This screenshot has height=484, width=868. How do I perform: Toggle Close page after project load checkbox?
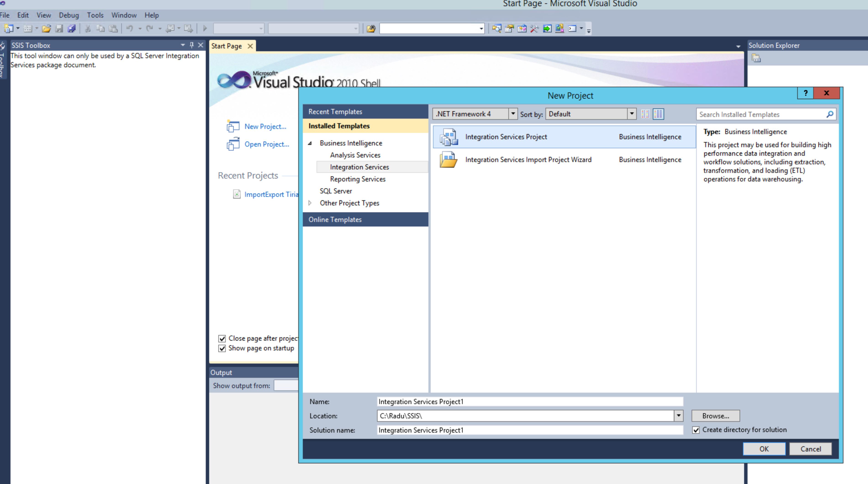tap(222, 339)
